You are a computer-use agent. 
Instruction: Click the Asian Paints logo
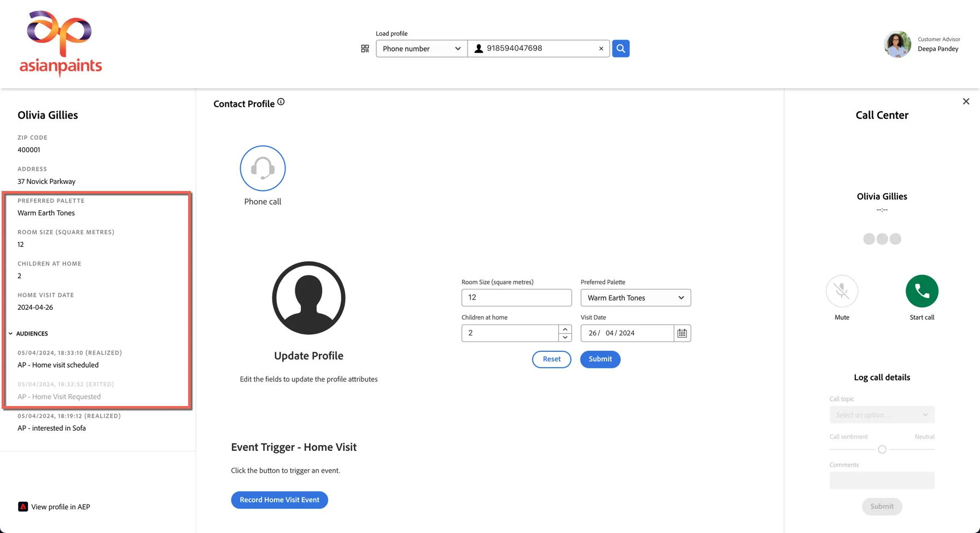click(x=61, y=44)
